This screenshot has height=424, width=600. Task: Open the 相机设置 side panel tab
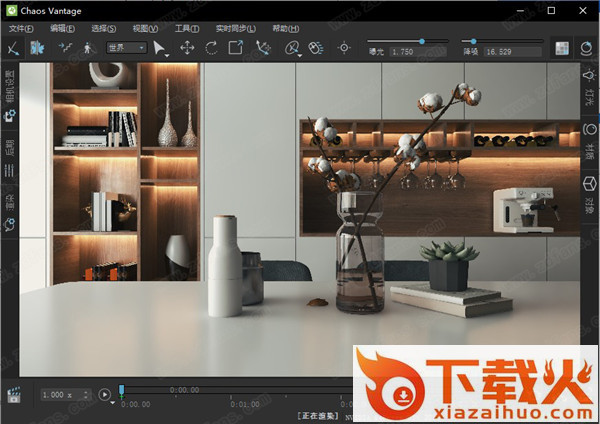coord(10,86)
